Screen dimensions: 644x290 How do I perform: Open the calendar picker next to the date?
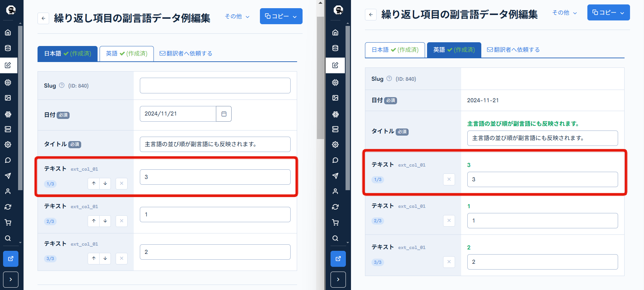(x=224, y=114)
